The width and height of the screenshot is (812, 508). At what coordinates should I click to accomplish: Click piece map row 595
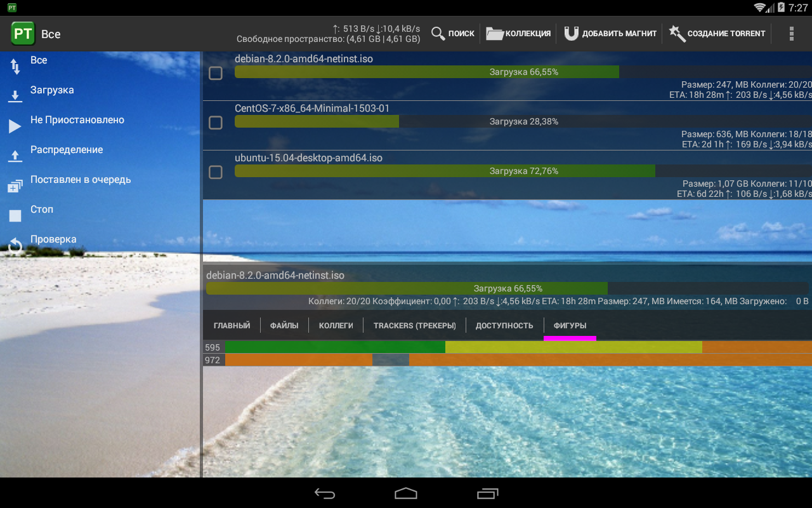click(507, 347)
